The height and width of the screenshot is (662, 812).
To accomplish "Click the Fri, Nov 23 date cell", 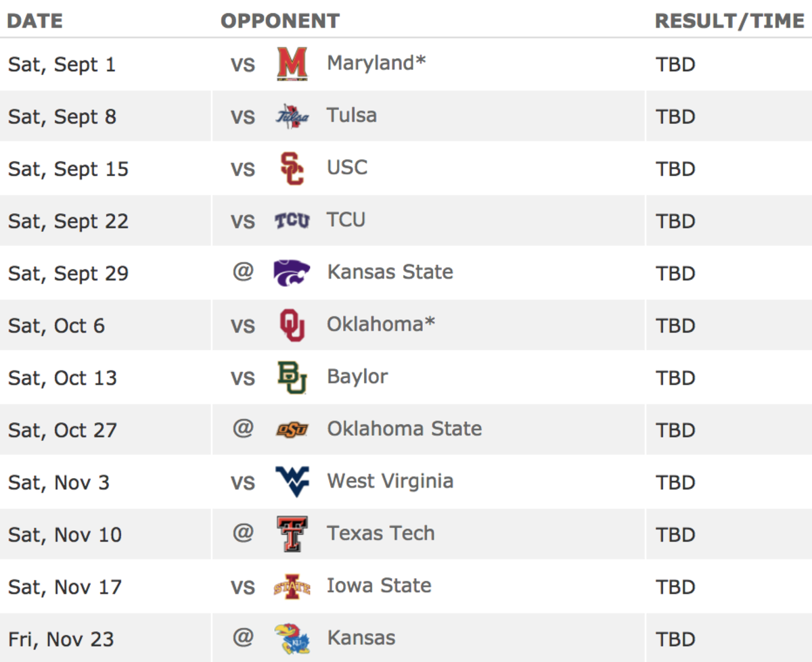I will (x=61, y=639).
